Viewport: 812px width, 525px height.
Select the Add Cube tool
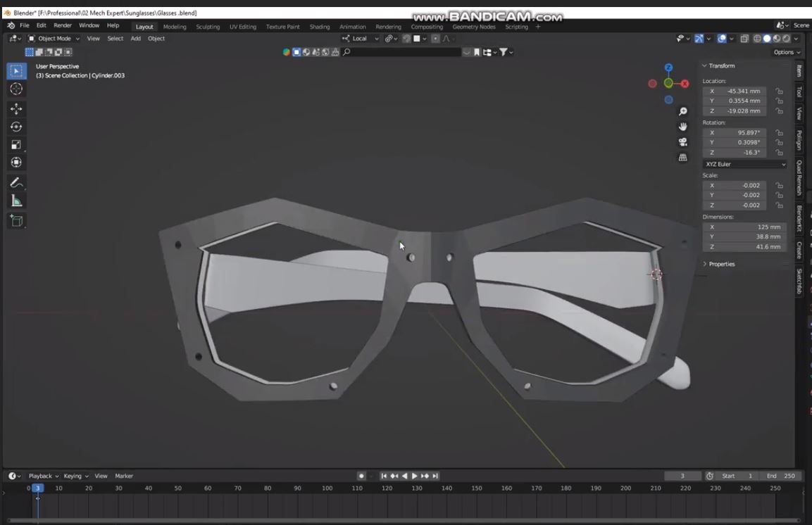[x=16, y=221]
